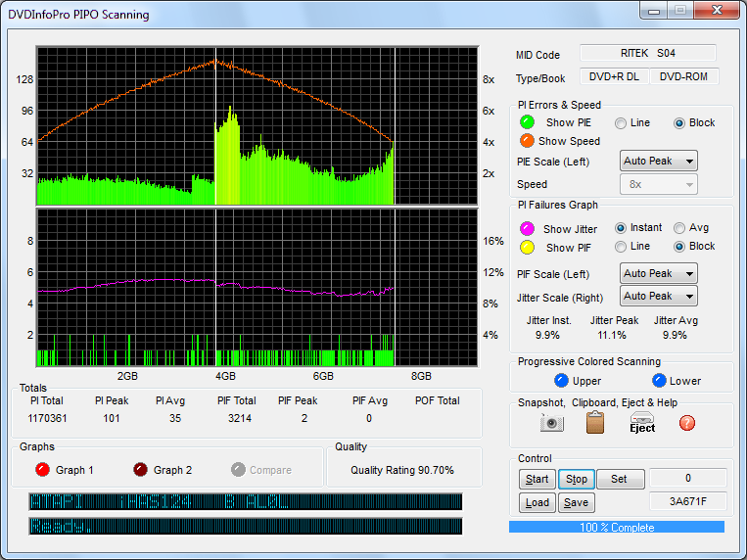Select Line mode for PI Errors
Screen dimensions: 747x560
point(621,123)
